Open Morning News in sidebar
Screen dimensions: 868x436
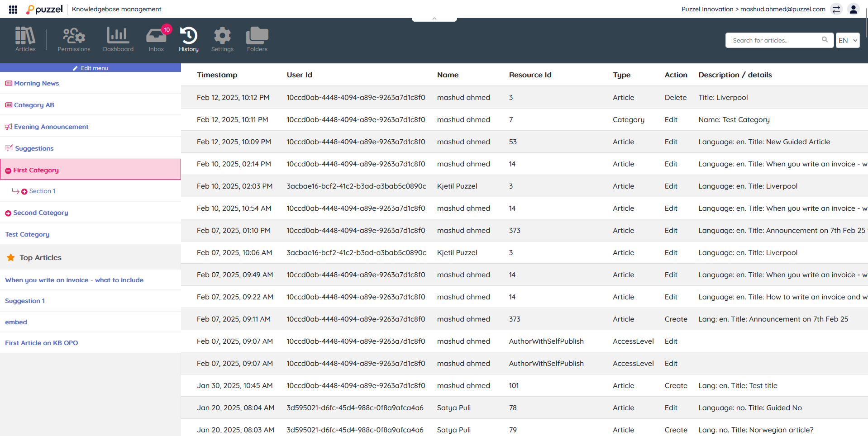pyautogui.click(x=36, y=83)
